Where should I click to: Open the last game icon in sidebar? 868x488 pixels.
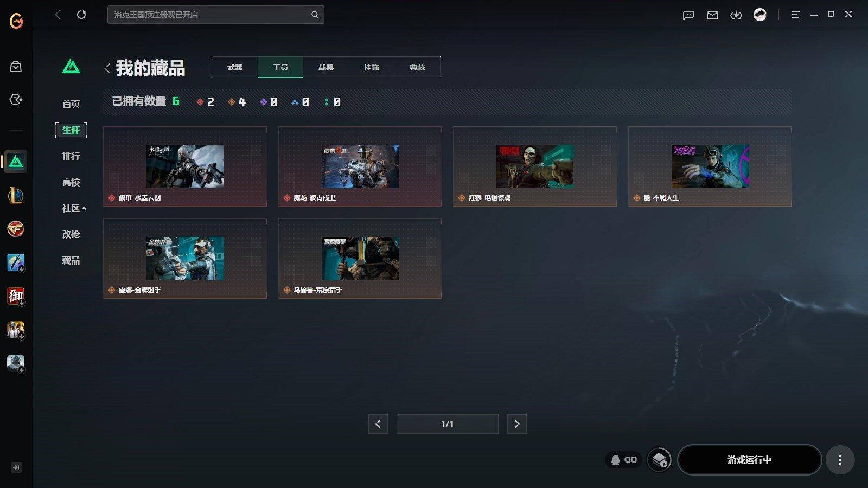16,363
